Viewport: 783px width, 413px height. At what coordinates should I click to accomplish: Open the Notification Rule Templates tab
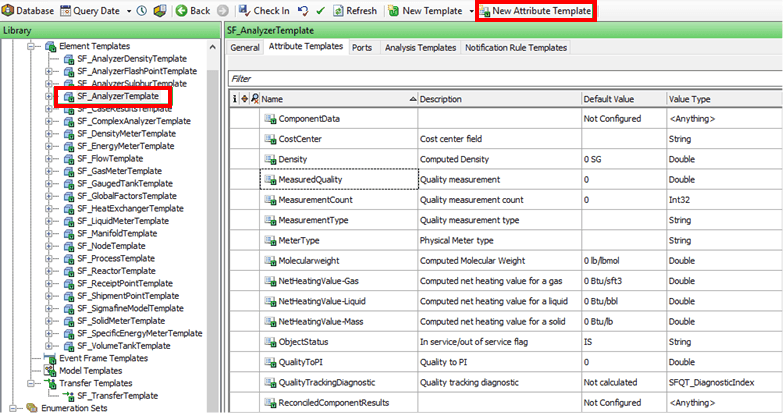coord(516,47)
